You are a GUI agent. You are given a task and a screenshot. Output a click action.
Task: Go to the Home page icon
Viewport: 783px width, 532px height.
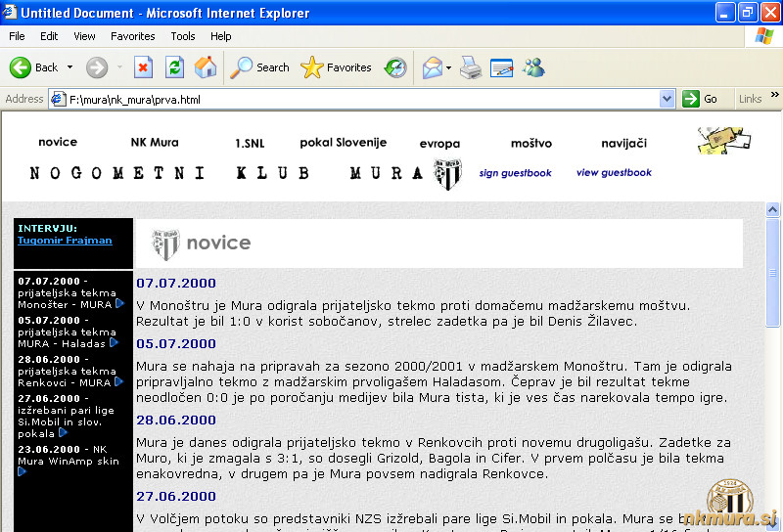click(x=206, y=67)
